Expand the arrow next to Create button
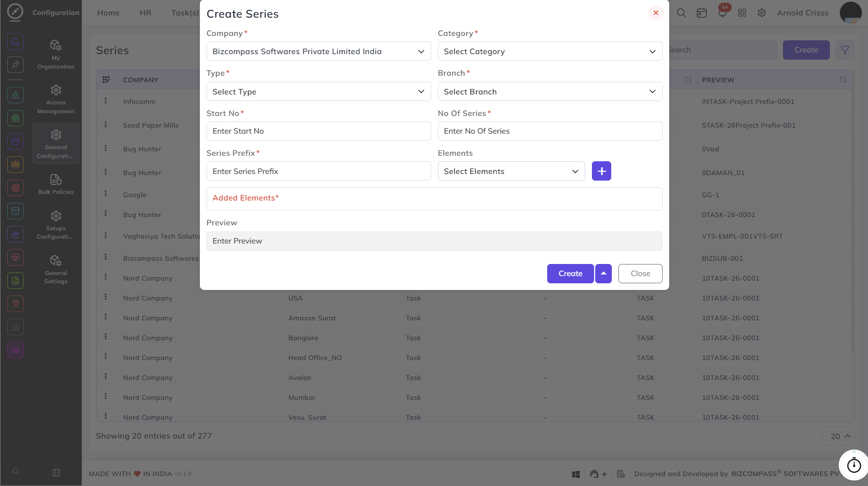The height and width of the screenshot is (486, 868). pyautogui.click(x=604, y=273)
